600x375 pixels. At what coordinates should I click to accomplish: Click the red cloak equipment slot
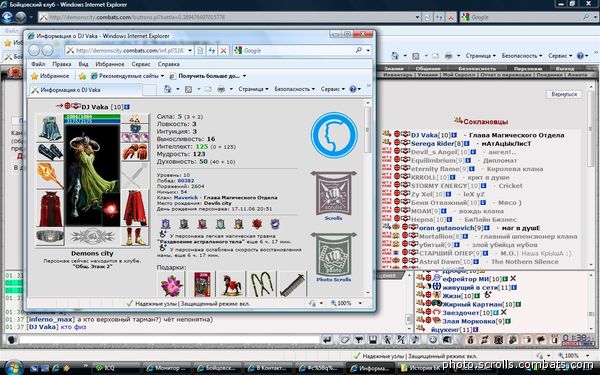pyautogui.click(x=50, y=209)
